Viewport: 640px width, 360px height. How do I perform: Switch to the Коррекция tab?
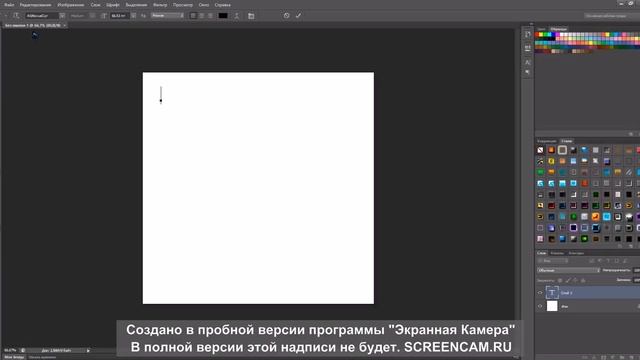click(547, 141)
